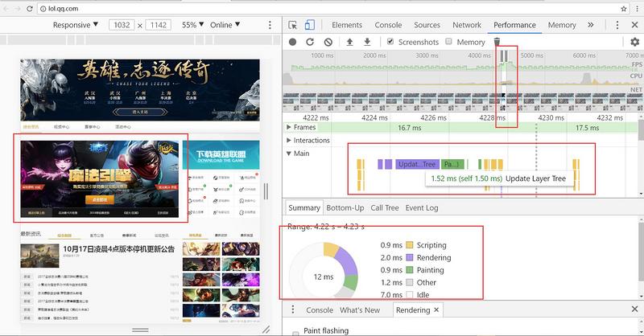Collapse the Main track
Viewport: 644px width, 336px height.
pyautogui.click(x=289, y=154)
